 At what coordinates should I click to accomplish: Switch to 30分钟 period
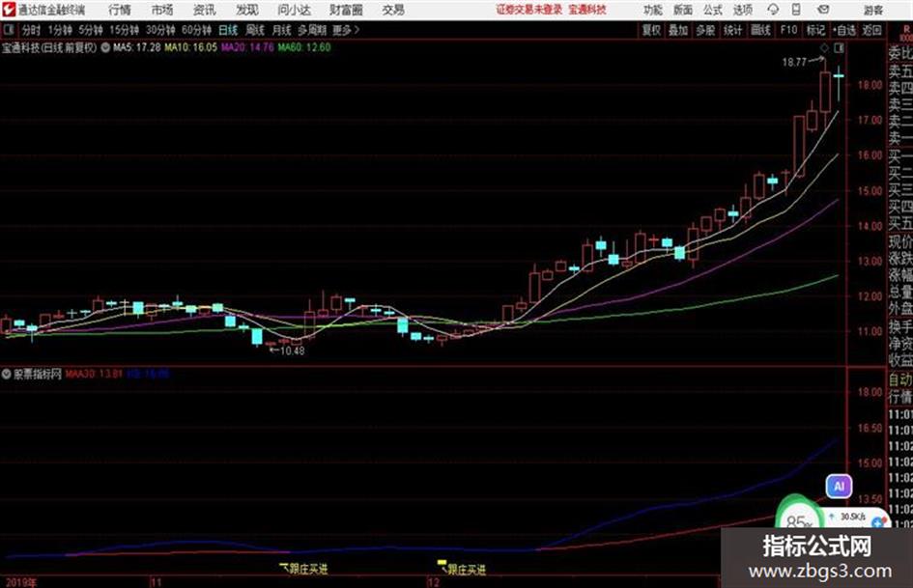pos(160,30)
